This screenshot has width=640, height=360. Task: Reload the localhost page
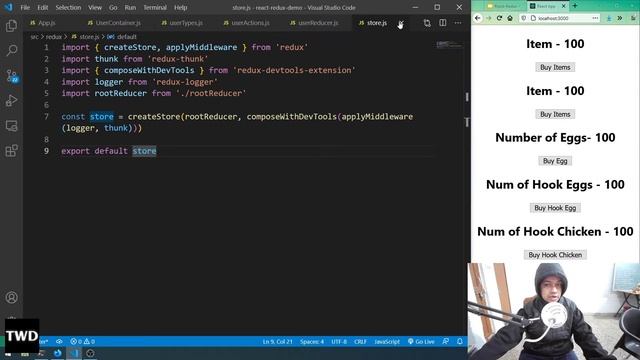[499, 18]
